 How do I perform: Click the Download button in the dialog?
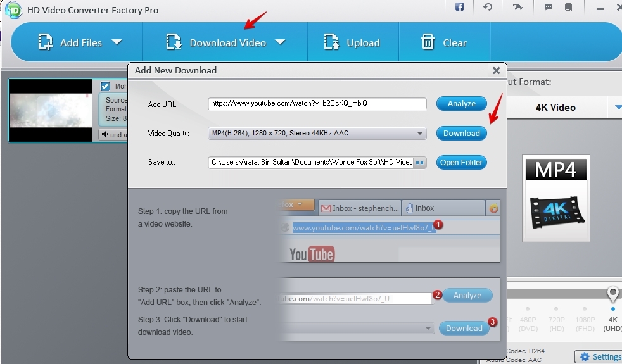coord(461,133)
